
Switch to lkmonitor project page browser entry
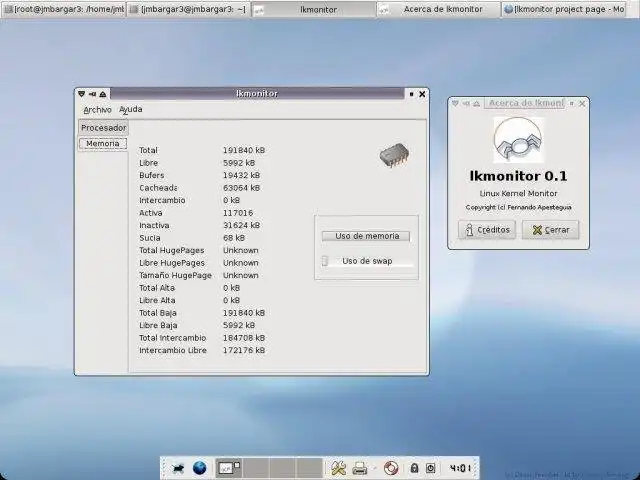click(564, 9)
